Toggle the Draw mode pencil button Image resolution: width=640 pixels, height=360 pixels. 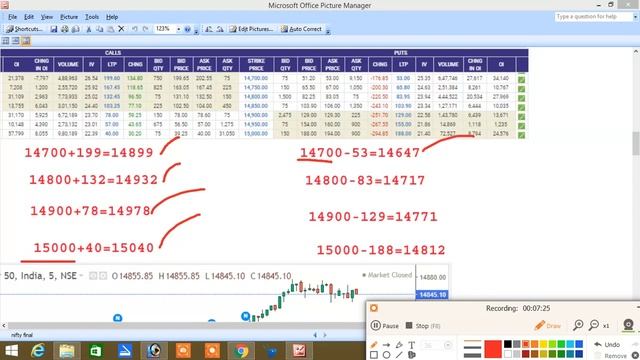(x=548, y=325)
